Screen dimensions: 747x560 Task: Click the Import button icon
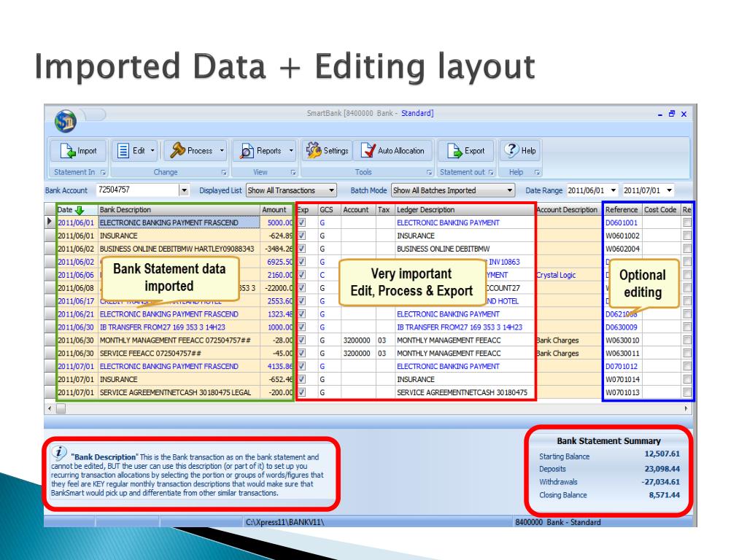pyautogui.click(x=68, y=151)
